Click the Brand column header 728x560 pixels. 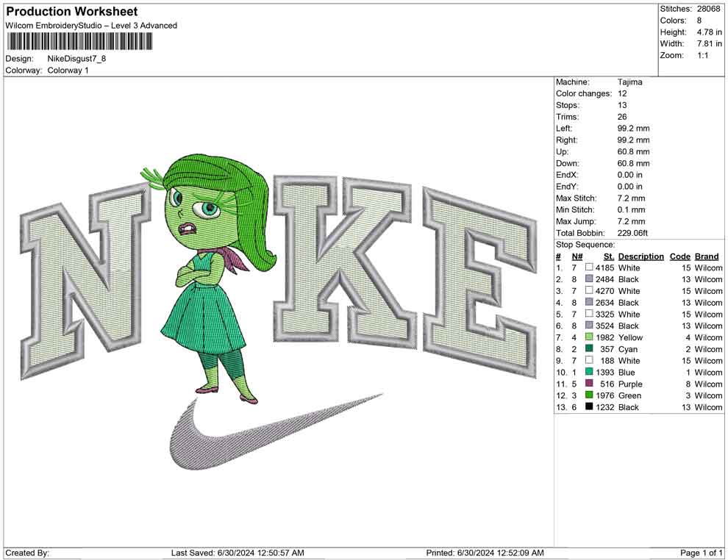click(707, 256)
